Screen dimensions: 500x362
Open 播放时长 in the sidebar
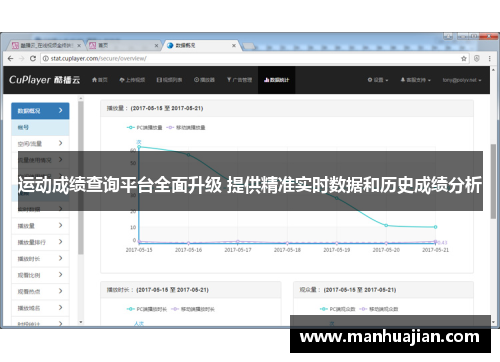coord(40,259)
